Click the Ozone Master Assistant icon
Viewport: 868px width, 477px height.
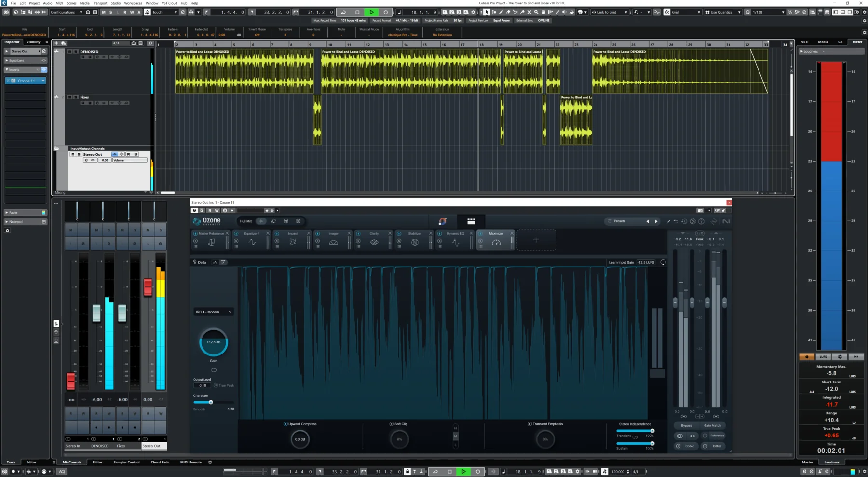coord(442,221)
